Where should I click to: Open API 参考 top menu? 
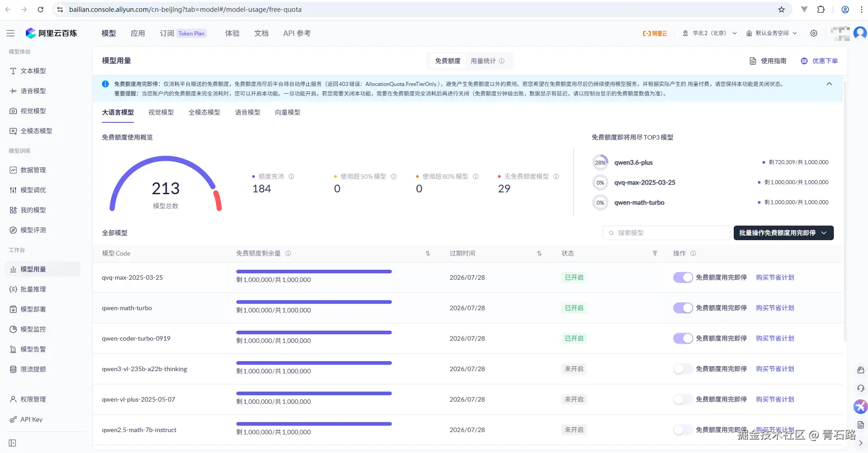tap(297, 33)
